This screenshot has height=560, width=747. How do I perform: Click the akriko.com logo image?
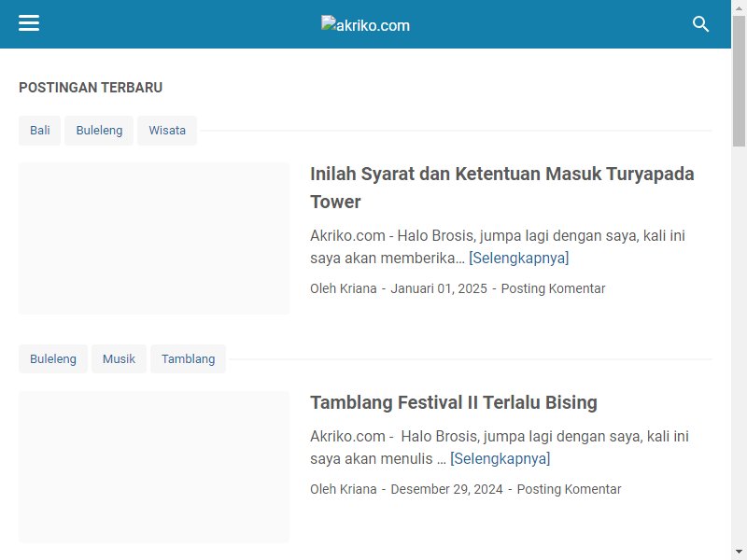pos(365,24)
